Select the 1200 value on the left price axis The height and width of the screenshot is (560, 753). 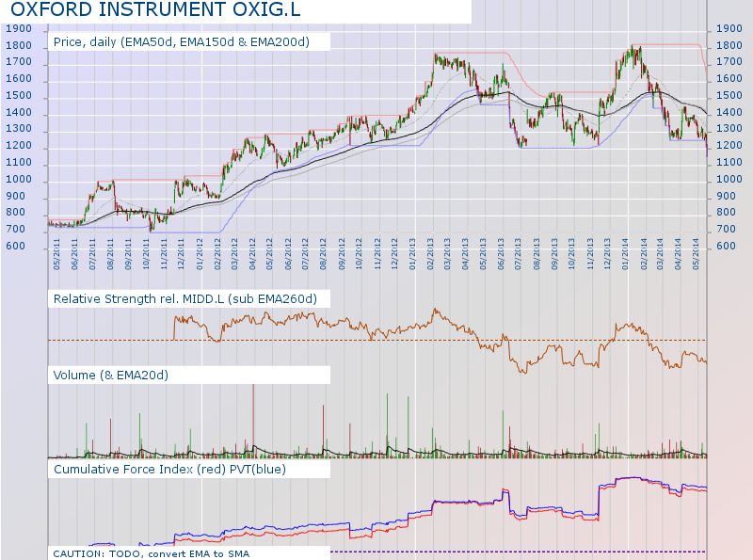tap(18, 146)
